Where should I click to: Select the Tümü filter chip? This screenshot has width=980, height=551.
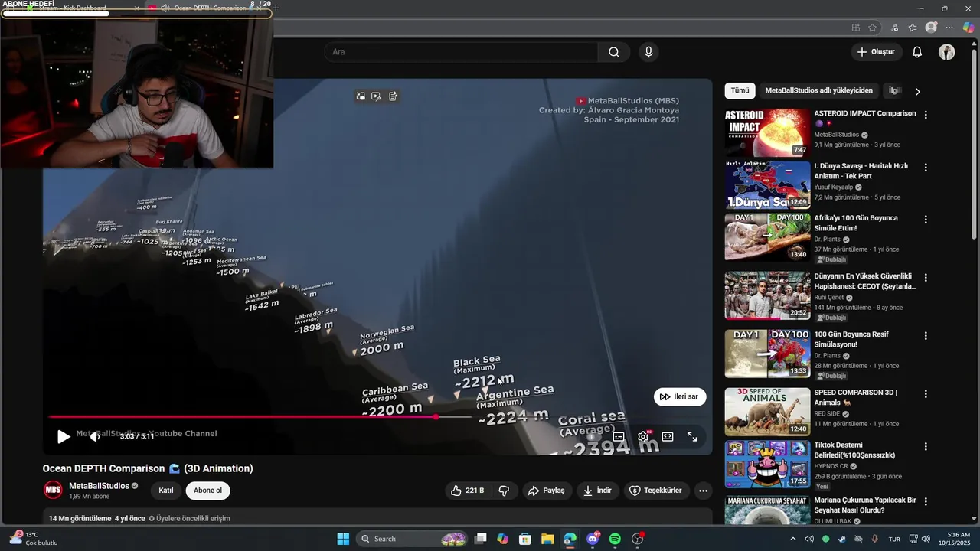(740, 90)
